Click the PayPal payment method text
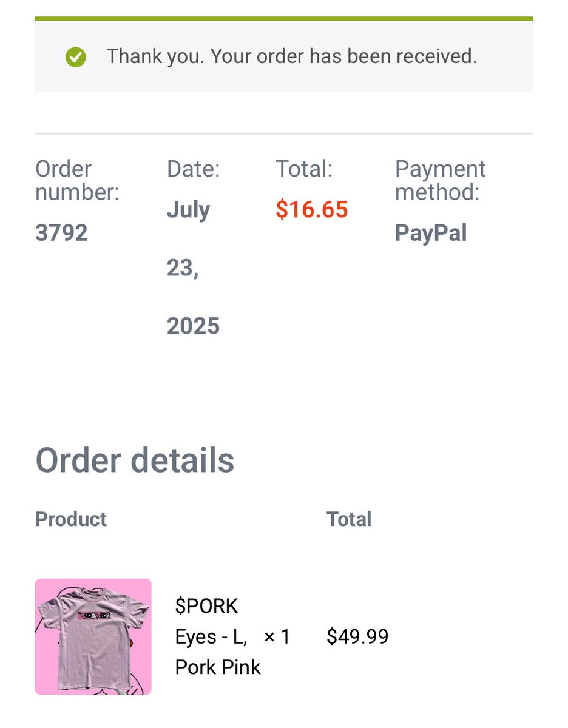 point(431,233)
